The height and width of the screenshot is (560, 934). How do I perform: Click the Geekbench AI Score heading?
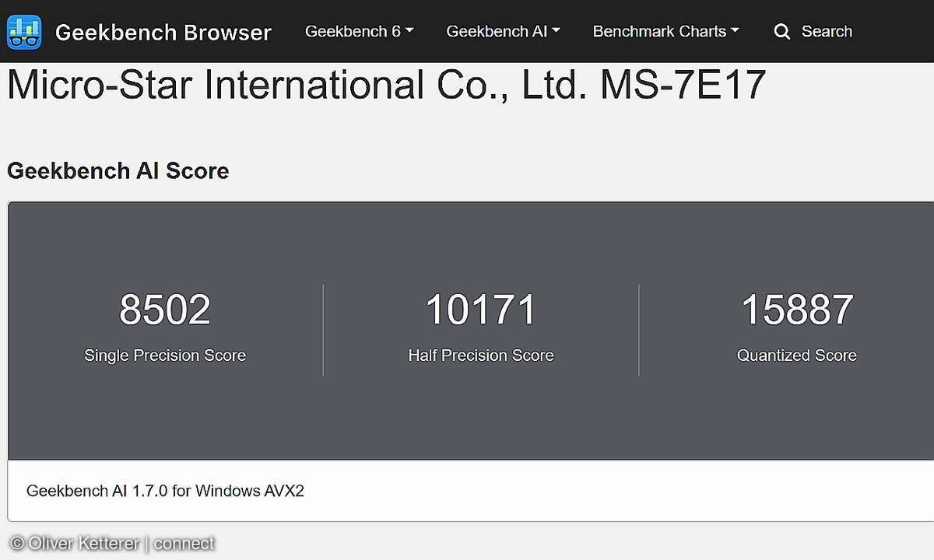(118, 171)
